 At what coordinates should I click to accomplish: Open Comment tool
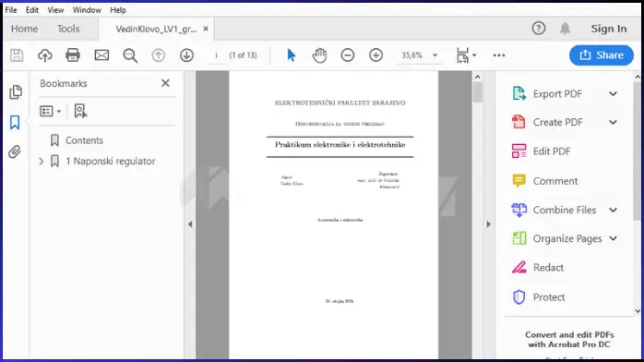point(555,181)
